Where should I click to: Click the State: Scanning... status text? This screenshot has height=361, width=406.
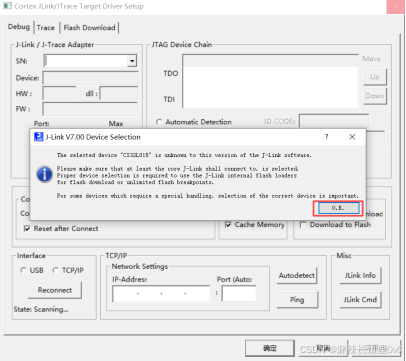41,310
